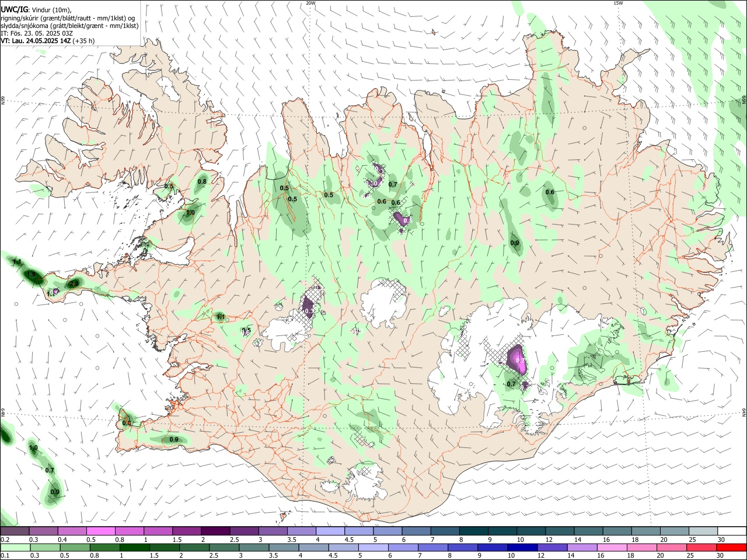This screenshot has height=560, width=747.
Task: Select the crimson 25 swatch in lower legend row
Action: coord(701,548)
